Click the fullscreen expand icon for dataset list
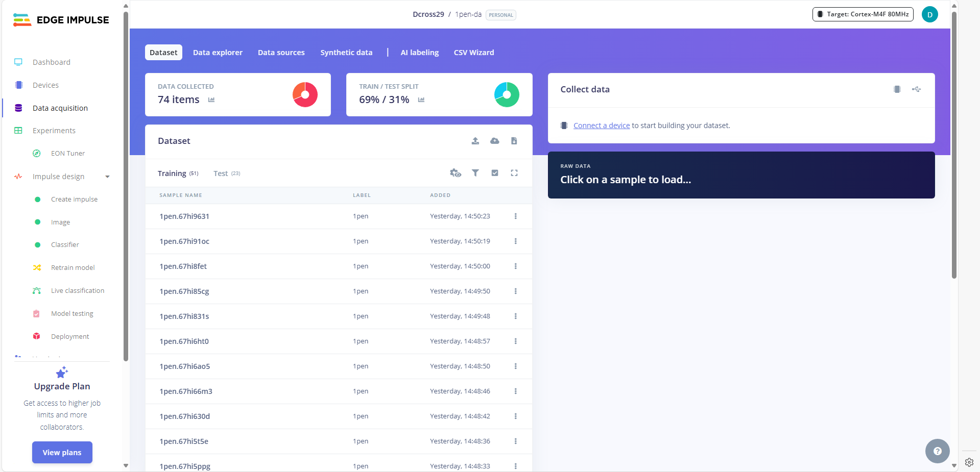Image resolution: width=980 pixels, height=472 pixels. pos(514,173)
